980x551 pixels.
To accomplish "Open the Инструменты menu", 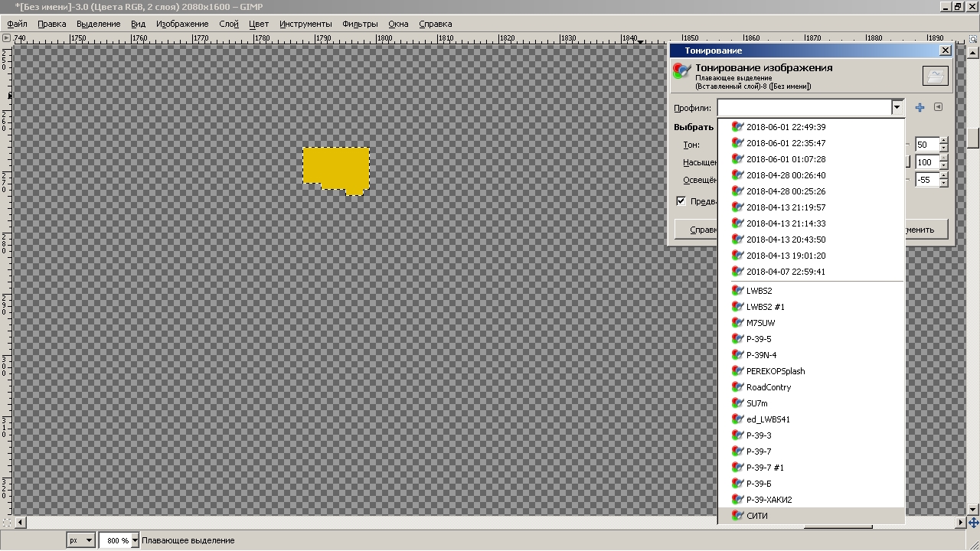I will [x=305, y=24].
